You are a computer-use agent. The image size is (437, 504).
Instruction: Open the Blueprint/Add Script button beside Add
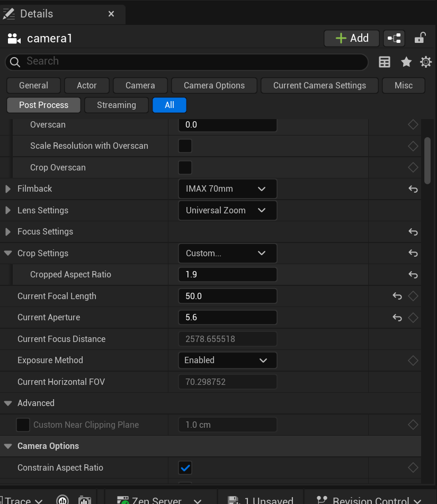(394, 38)
